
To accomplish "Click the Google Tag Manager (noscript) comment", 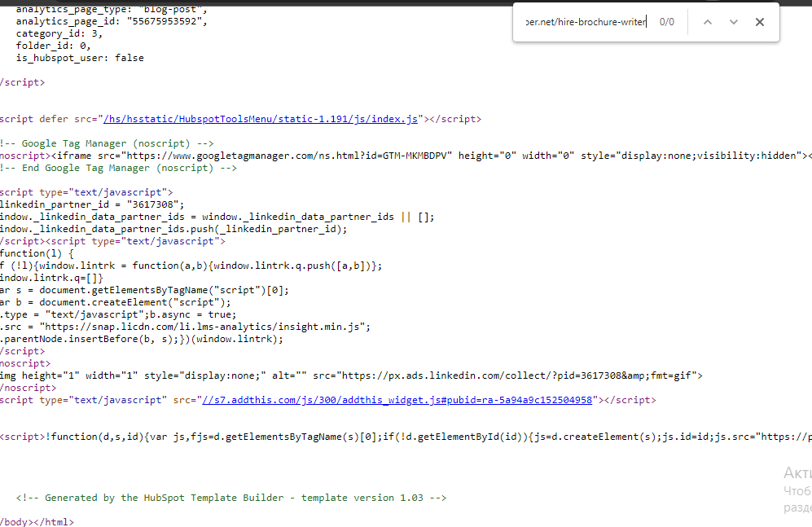I will tap(107, 143).
